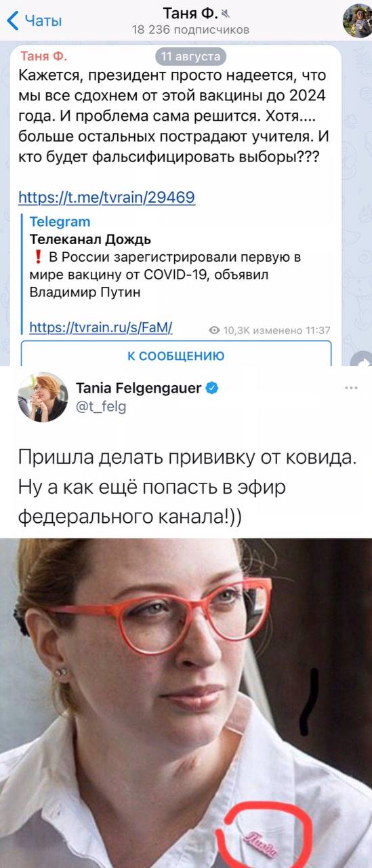
Task: Tap the Tania Felgengauer display name
Action: 139,389
